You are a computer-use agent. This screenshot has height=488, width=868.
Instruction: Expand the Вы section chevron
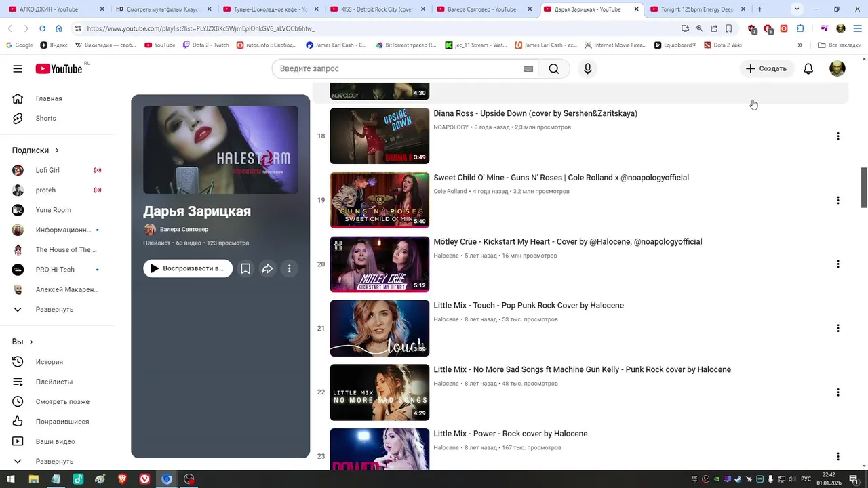31,342
